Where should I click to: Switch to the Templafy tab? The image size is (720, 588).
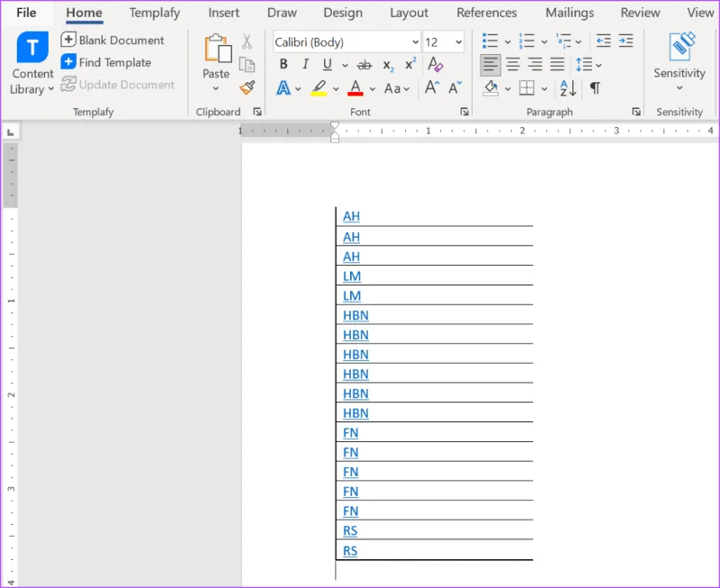tap(155, 13)
